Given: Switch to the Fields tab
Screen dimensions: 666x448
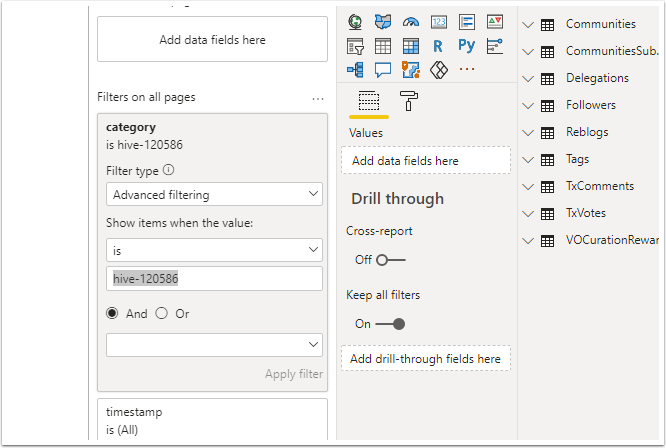Looking at the screenshot, I should [369, 101].
